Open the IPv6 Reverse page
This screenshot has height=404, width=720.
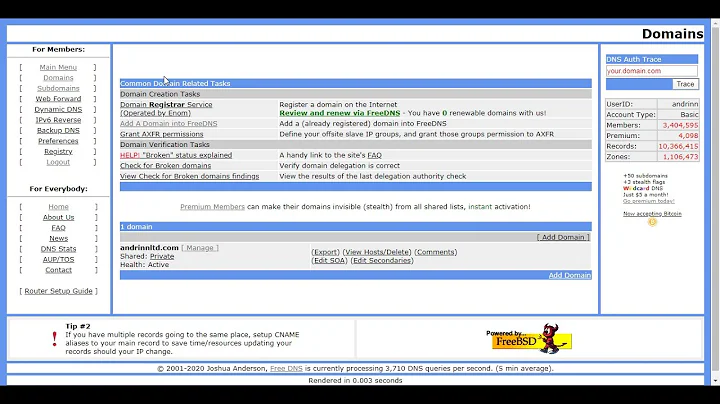[58, 120]
